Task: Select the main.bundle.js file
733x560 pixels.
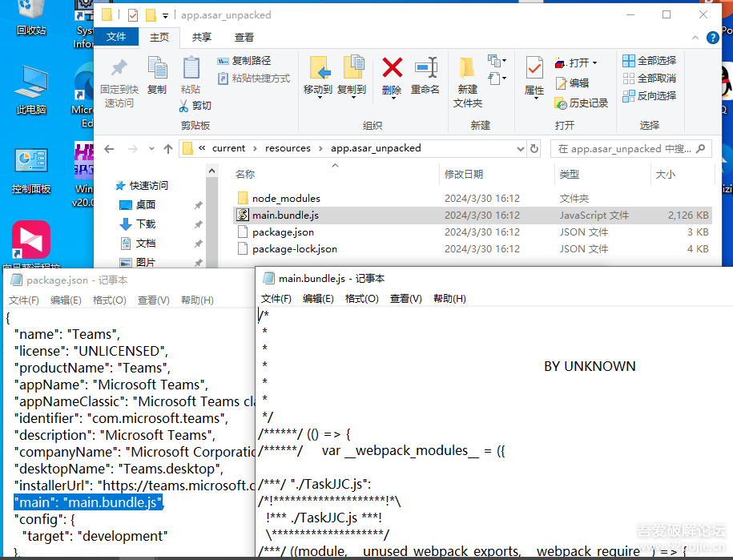Action: pos(472,215)
